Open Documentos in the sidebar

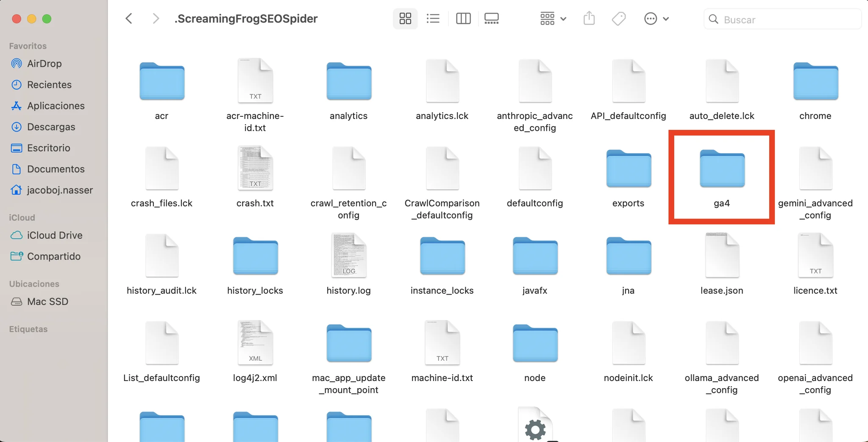click(56, 169)
